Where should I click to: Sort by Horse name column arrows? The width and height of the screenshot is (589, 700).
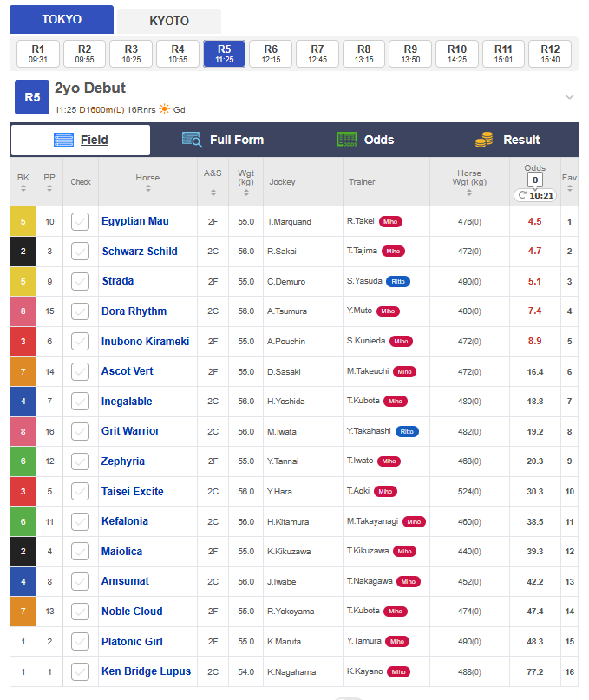pyautogui.click(x=147, y=189)
